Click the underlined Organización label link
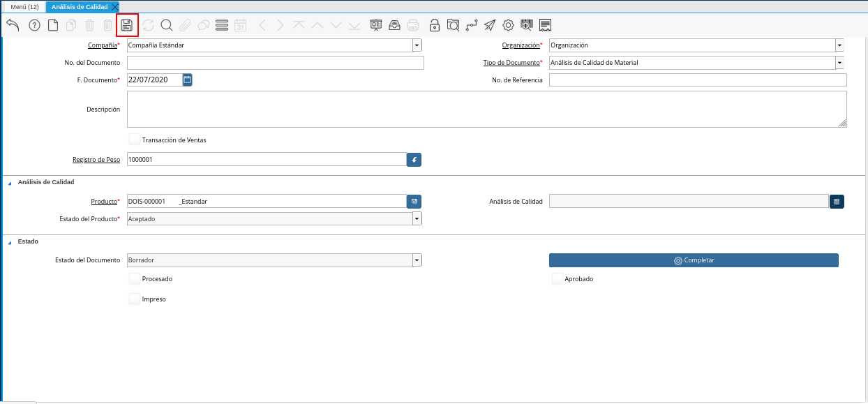Screen dimensions: 868x404 [521, 45]
